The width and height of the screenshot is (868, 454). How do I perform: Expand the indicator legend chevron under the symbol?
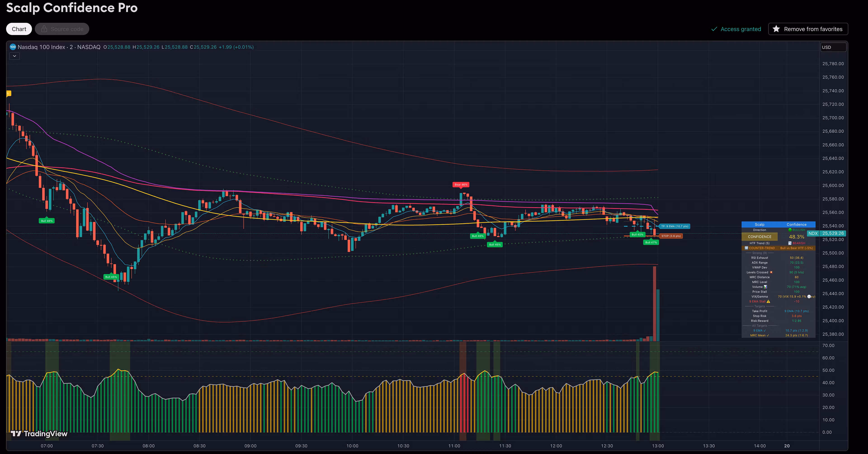coord(14,56)
